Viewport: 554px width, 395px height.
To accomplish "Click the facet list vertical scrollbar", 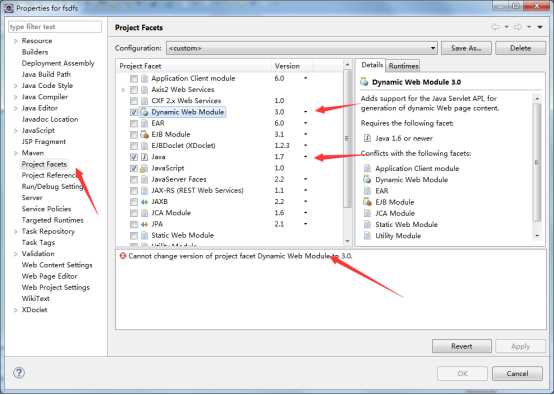I will click(x=347, y=138).
